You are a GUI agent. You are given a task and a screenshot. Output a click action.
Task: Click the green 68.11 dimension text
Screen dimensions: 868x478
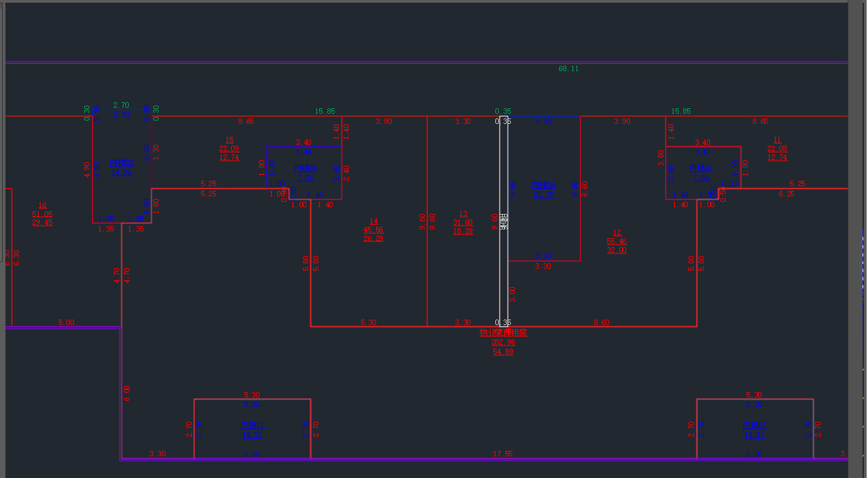pyautogui.click(x=568, y=69)
